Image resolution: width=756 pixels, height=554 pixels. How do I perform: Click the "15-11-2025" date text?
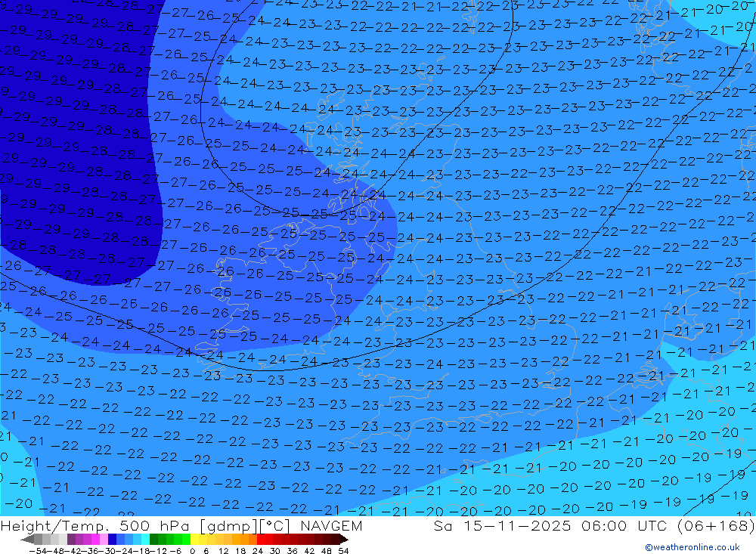click(517, 526)
